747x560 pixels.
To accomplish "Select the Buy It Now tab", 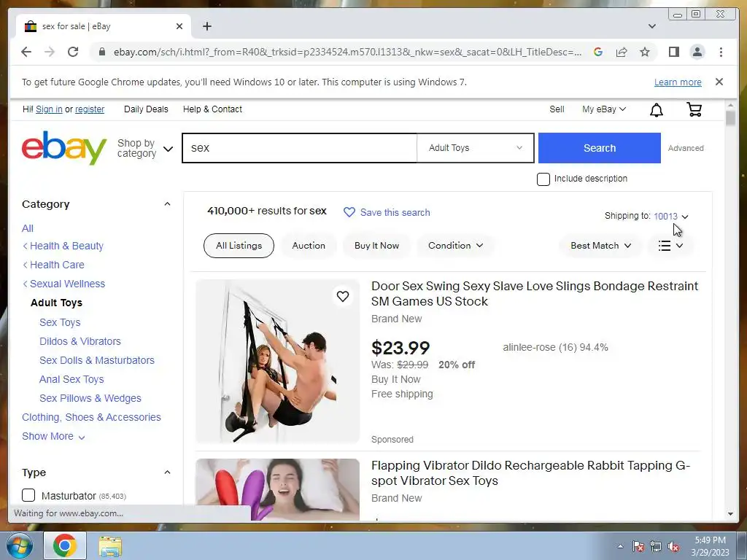I will 376,246.
